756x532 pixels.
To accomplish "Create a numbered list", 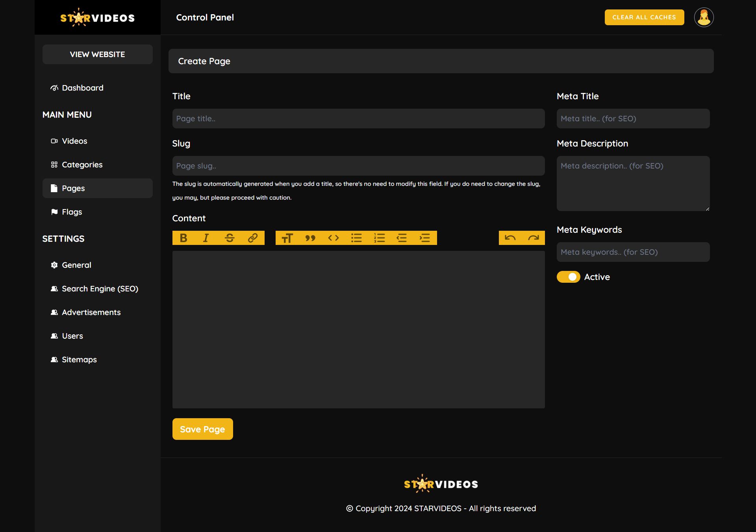I will (379, 238).
